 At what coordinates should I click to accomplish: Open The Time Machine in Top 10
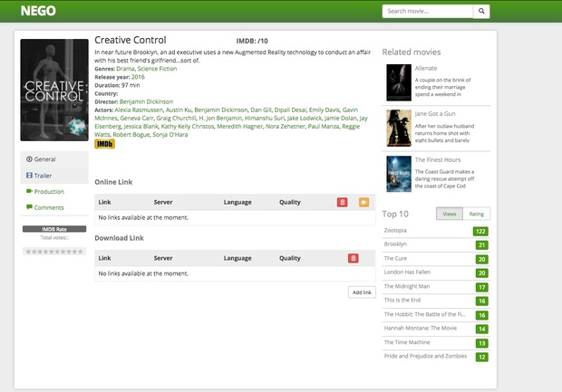click(x=407, y=342)
